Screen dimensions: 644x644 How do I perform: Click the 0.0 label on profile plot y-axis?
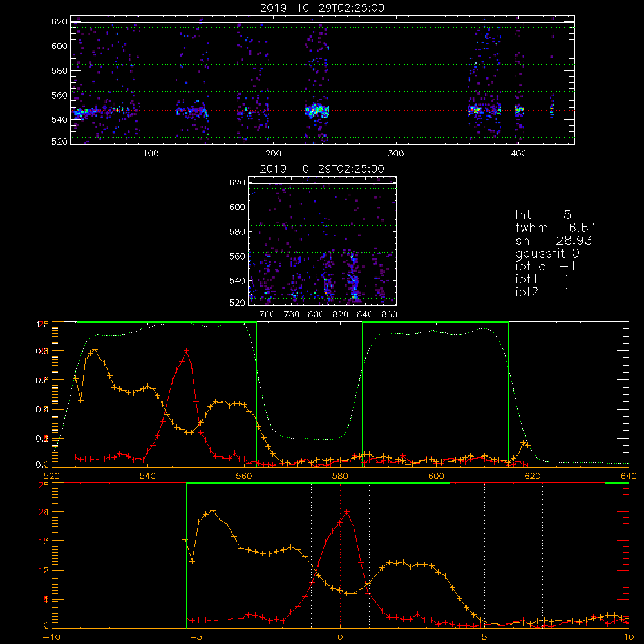click(x=43, y=465)
